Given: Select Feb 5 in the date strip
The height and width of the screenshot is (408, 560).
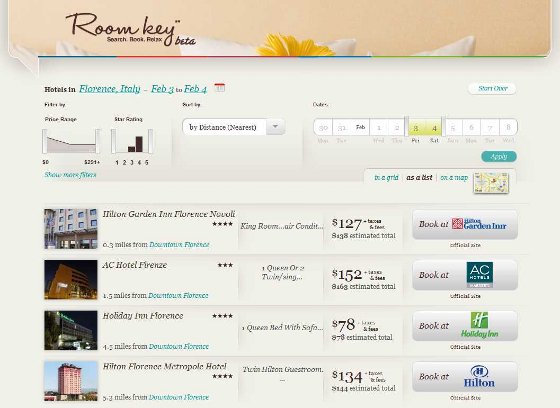Looking at the screenshot, I should (x=453, y=128).
